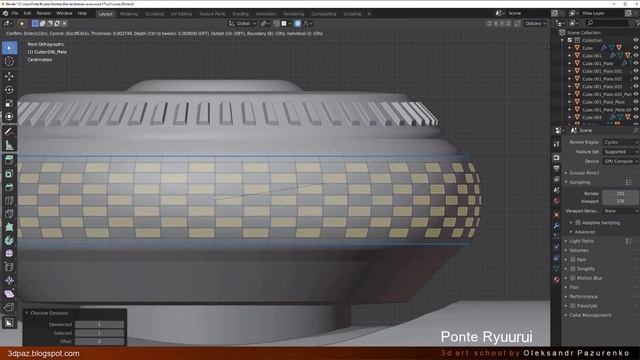
Task: Adjust the Render samples field showing 256
Action: [620, 193]
